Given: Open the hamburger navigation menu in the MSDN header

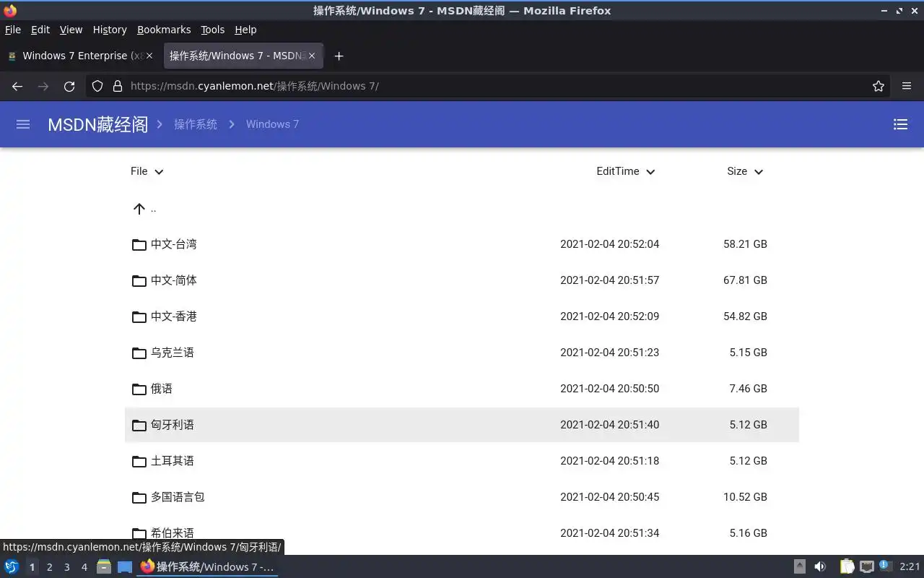Looking at the screenshot, I should 23,124.
